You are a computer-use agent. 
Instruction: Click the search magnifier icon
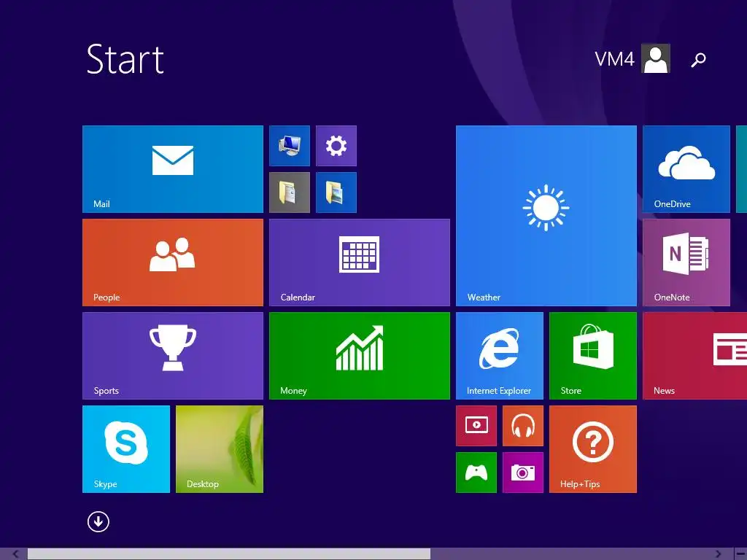698,60
